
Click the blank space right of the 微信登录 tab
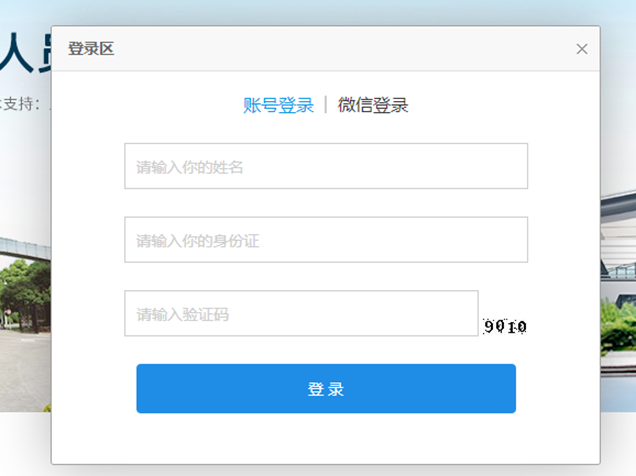pyautogui.click(x=500, y=106)
